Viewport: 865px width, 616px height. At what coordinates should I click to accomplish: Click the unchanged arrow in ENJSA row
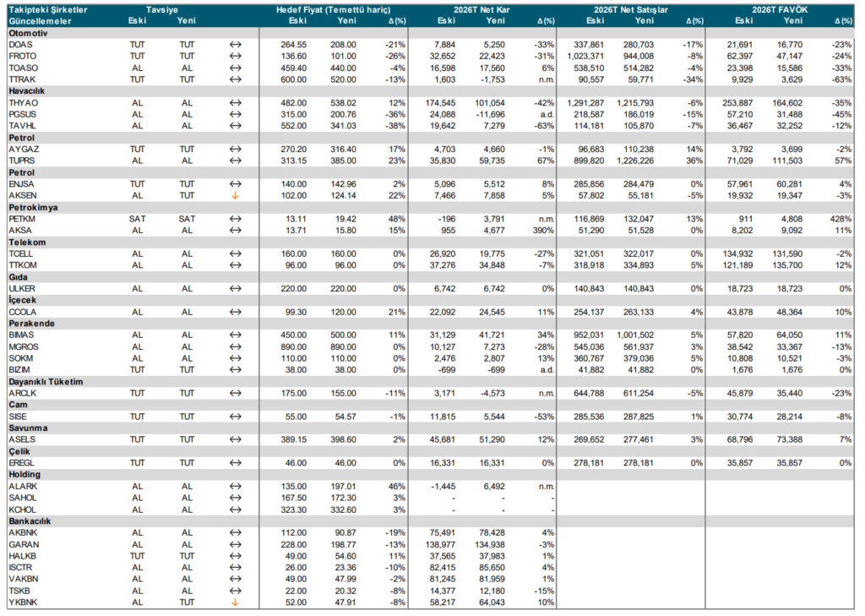[236, 184]
